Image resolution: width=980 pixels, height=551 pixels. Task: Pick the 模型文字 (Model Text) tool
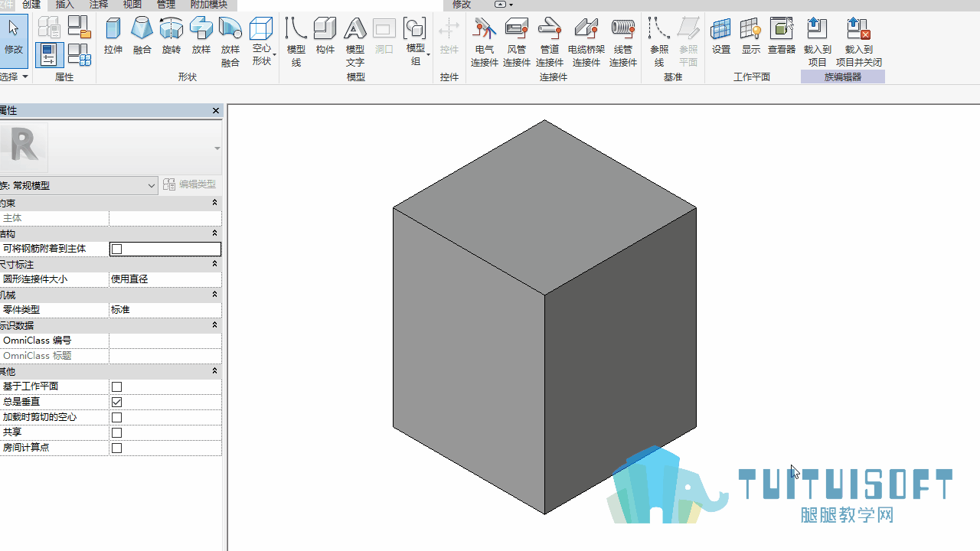(354, 42)
